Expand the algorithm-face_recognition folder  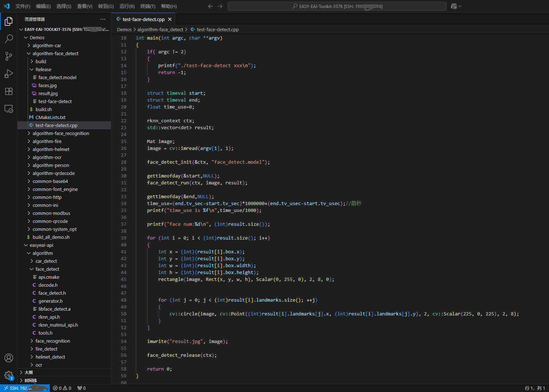click(60, 134)
